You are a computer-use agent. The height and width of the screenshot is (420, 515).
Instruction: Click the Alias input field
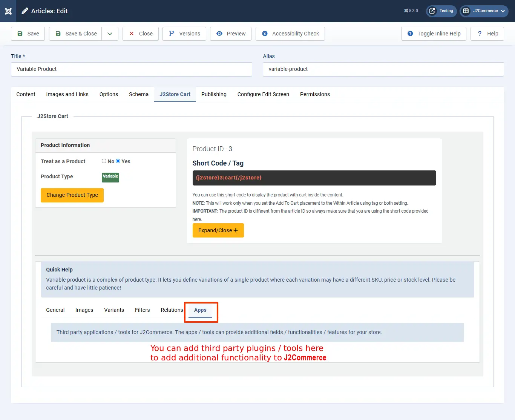383,69
